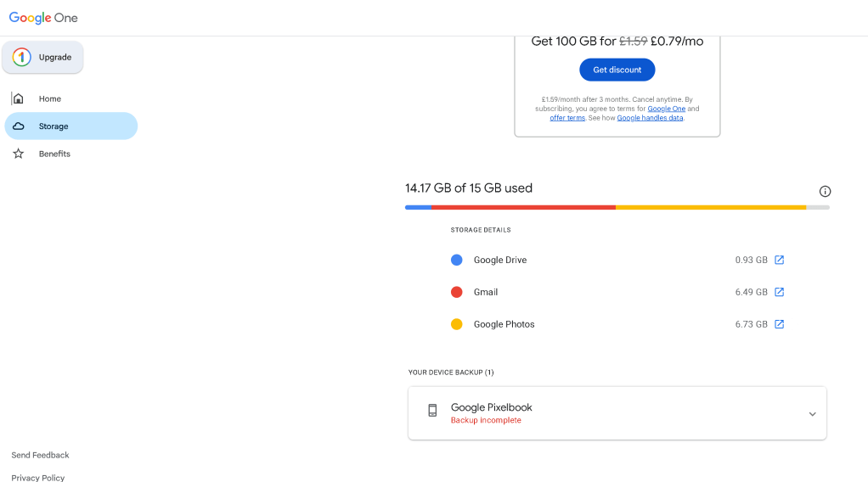The height and width of the screenshot is (482, 868).
Task: Select the Storage sidebar item
Action: coord(70,126)
